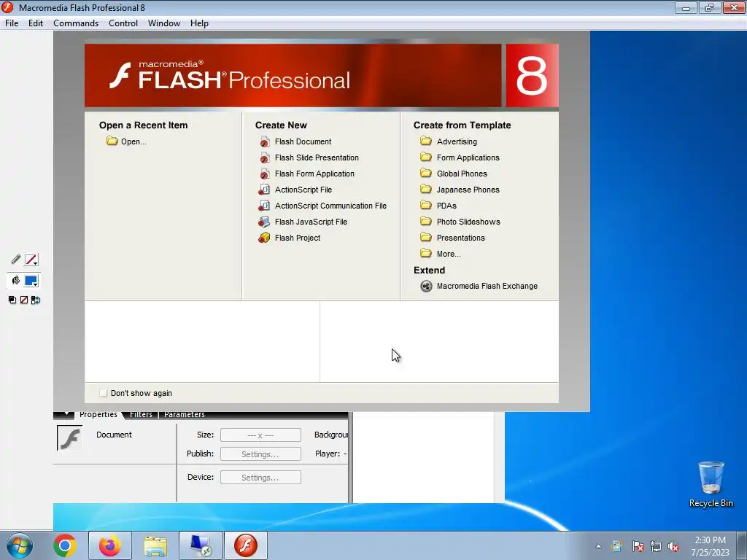Open the stroke color swatch picker
This screenshot has height=560, width=747.
pyautogui.click(x=31, y=260)
